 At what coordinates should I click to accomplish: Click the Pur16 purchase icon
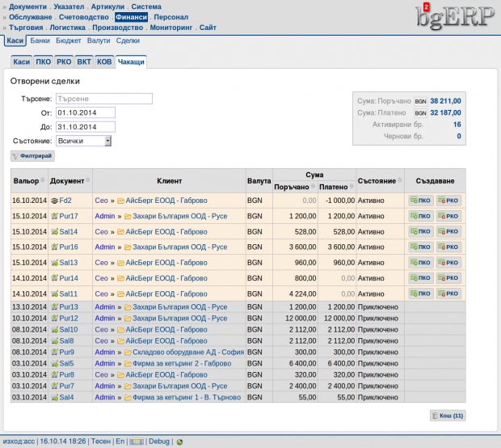tap(54, 247)
